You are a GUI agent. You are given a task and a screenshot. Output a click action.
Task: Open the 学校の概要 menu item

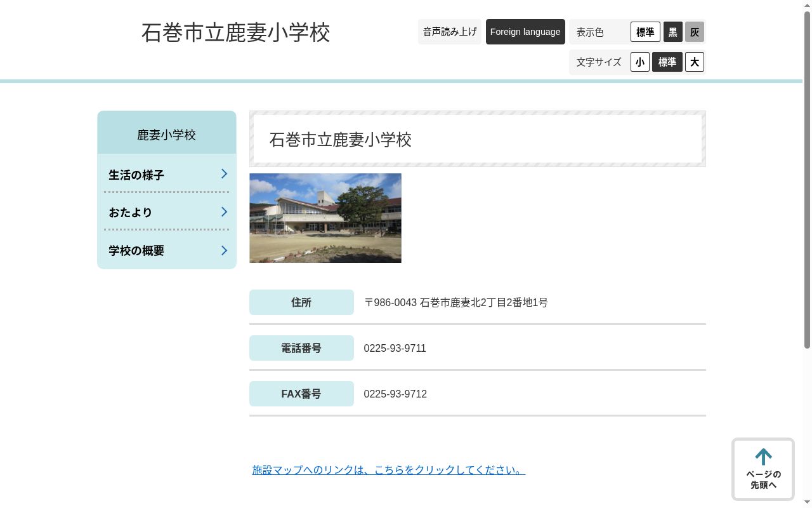[167, 250]
